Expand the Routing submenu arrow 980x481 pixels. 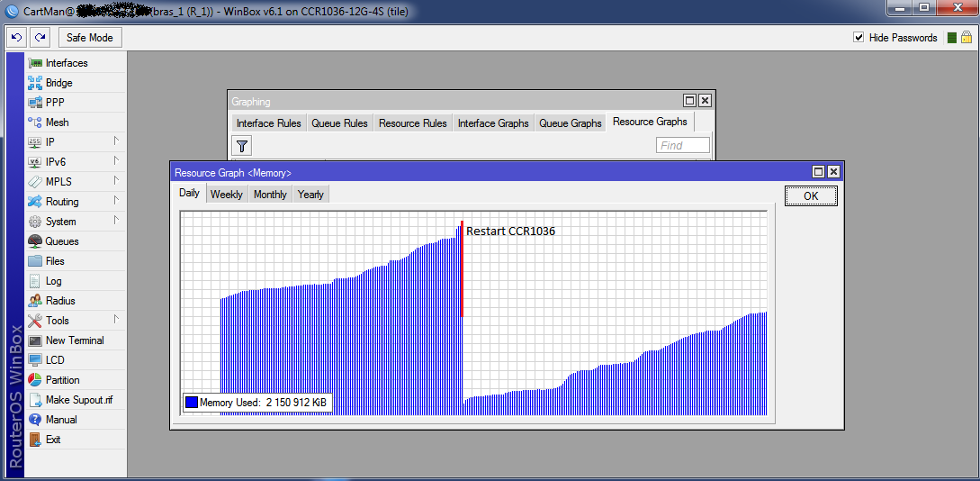click(x=116, y=202)
